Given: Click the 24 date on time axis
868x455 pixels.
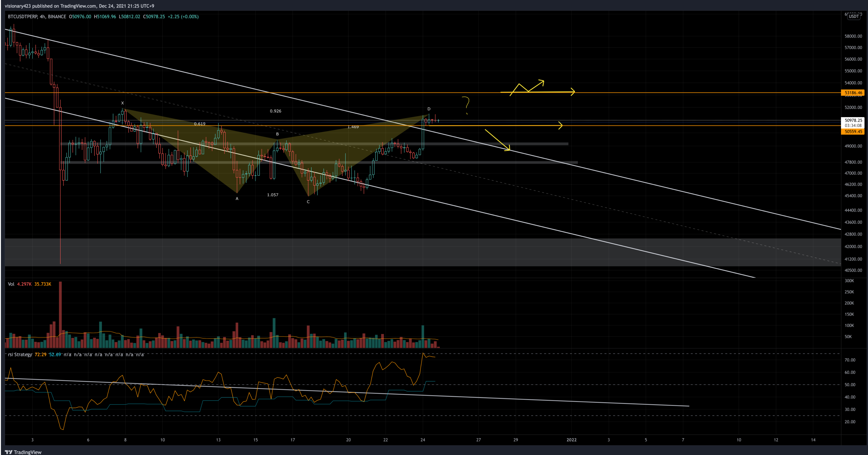Looking at the screenshot, I should [423, 440].
